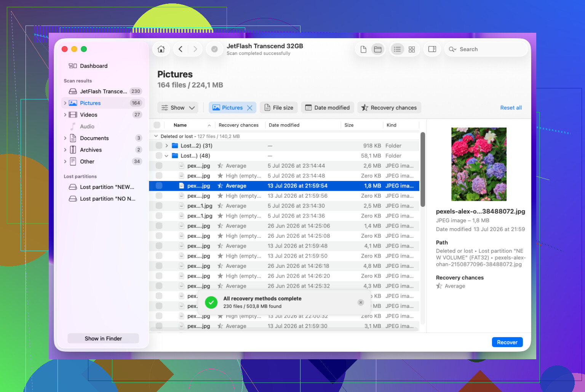Check the Lost...) (48) folder checkbox
This screenshot has width=585, height=392.
(159, 156)
